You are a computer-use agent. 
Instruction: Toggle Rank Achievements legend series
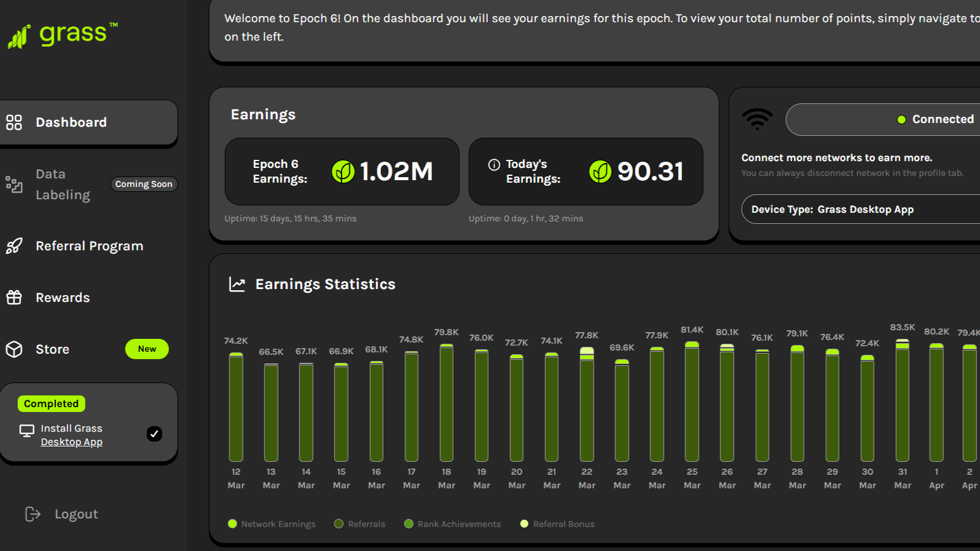pyautogui.click(x=409, y=524)
